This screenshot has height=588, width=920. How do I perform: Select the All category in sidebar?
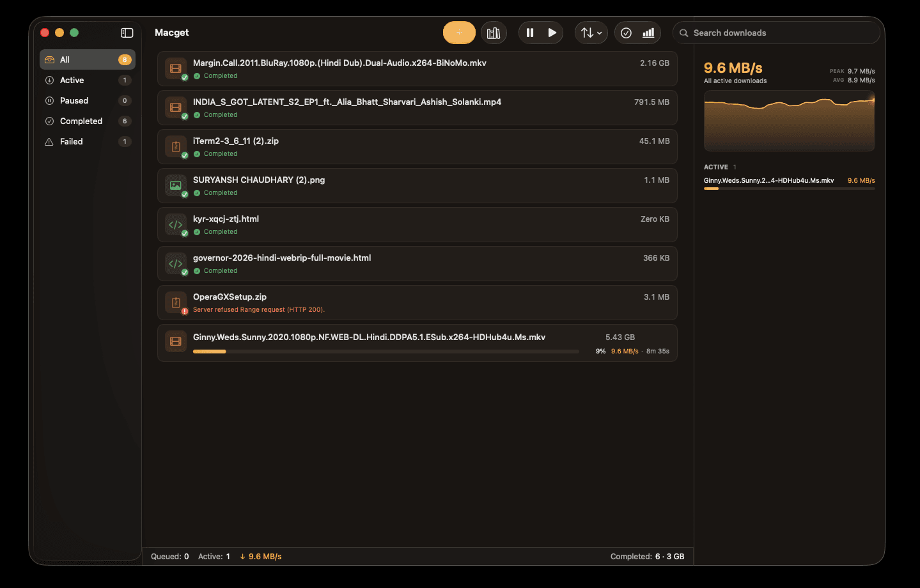click(88, 59)
